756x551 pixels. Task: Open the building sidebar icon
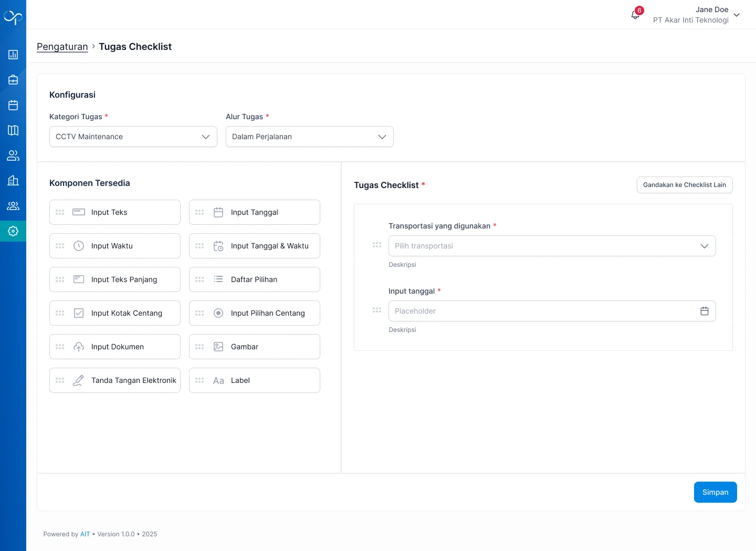coord(13,181)
